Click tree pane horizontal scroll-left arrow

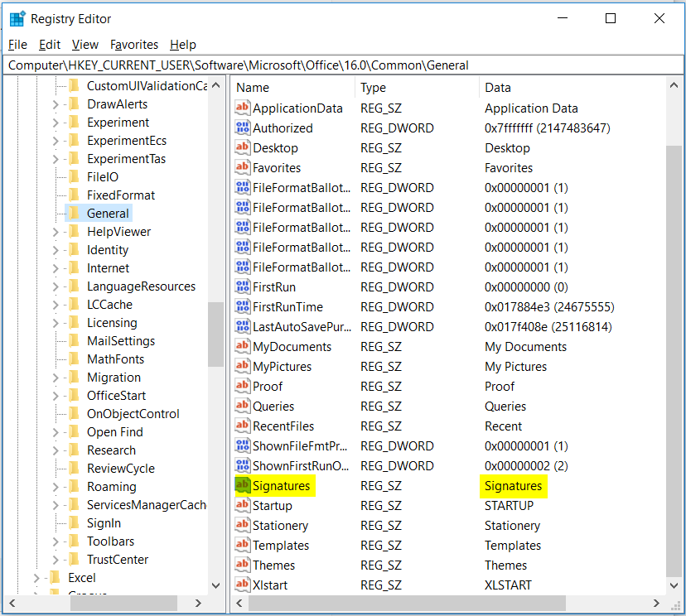pos(12,604)
